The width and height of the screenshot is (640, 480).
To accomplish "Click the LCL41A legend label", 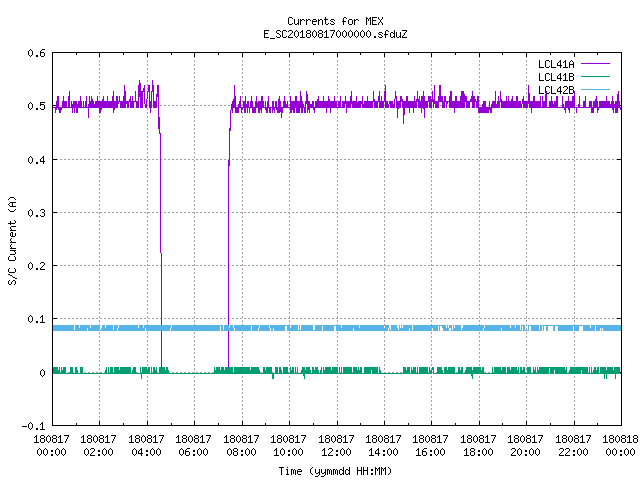I will pos(556,64).
